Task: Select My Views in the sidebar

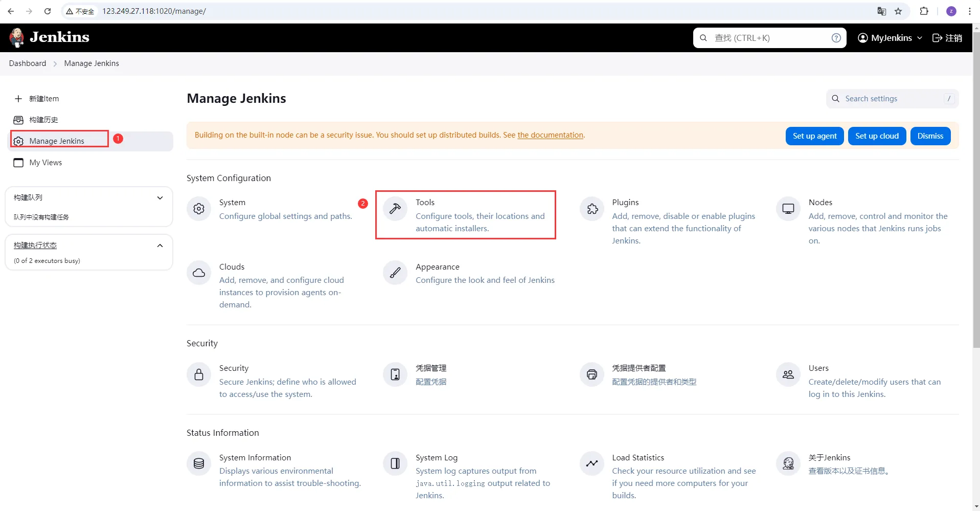Action: click(45, 163)
